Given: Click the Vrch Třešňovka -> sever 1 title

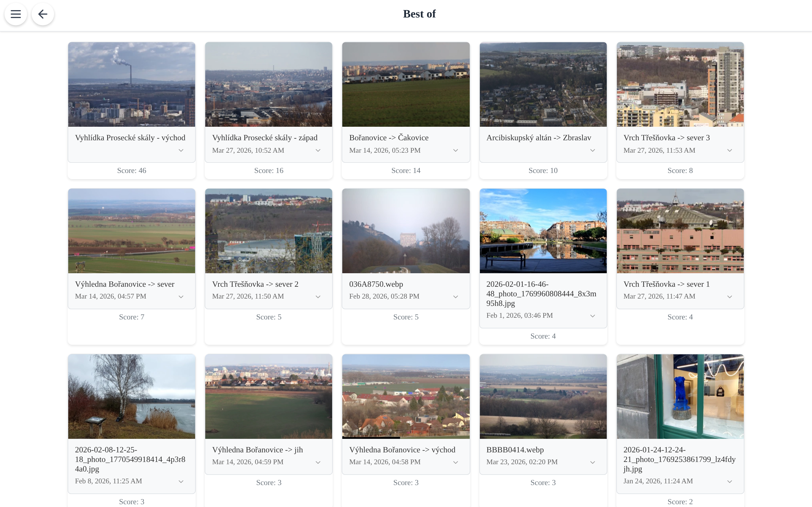Looking at the screenshot, I should [x=667, y=284].
